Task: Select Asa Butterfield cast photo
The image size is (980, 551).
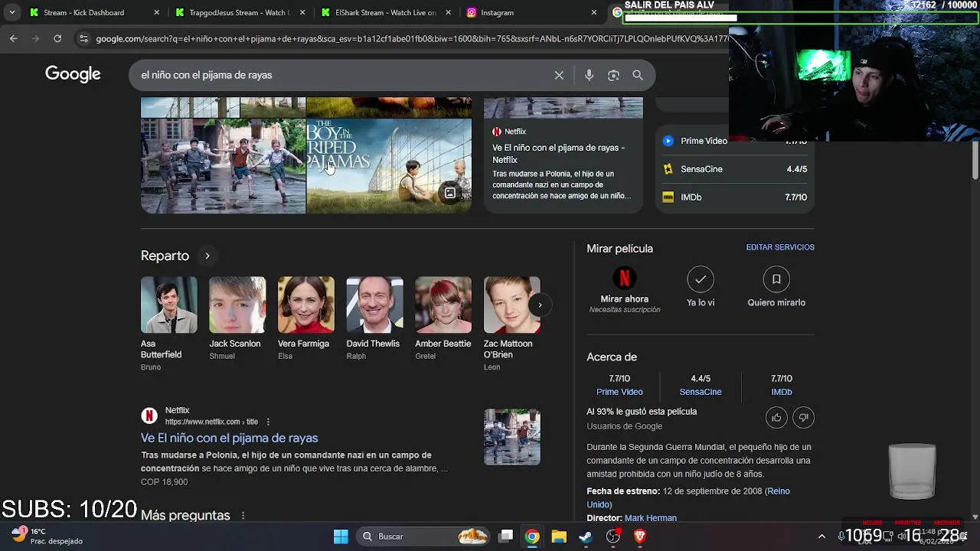Action: [168, 305]
